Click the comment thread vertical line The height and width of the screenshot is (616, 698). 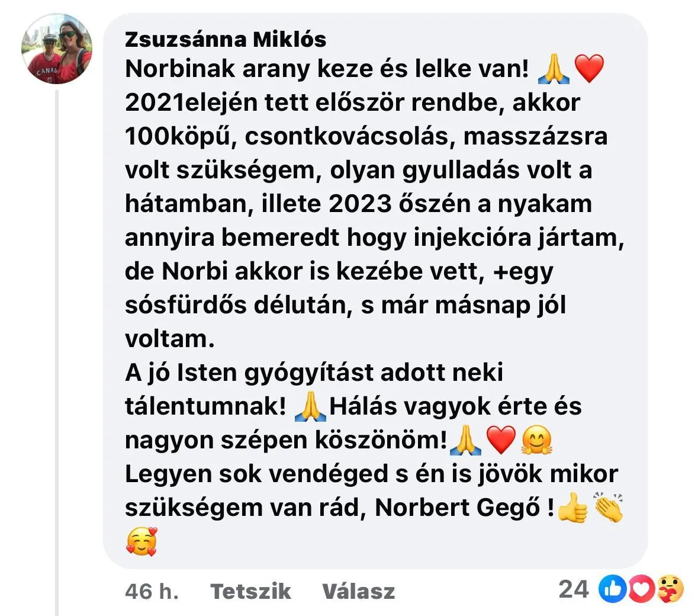pos(57,352)
